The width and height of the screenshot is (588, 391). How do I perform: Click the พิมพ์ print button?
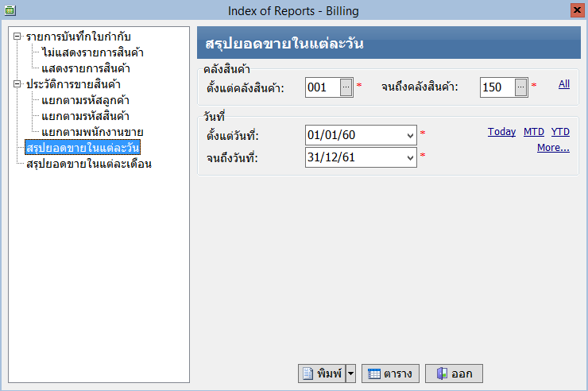[322, 374]
